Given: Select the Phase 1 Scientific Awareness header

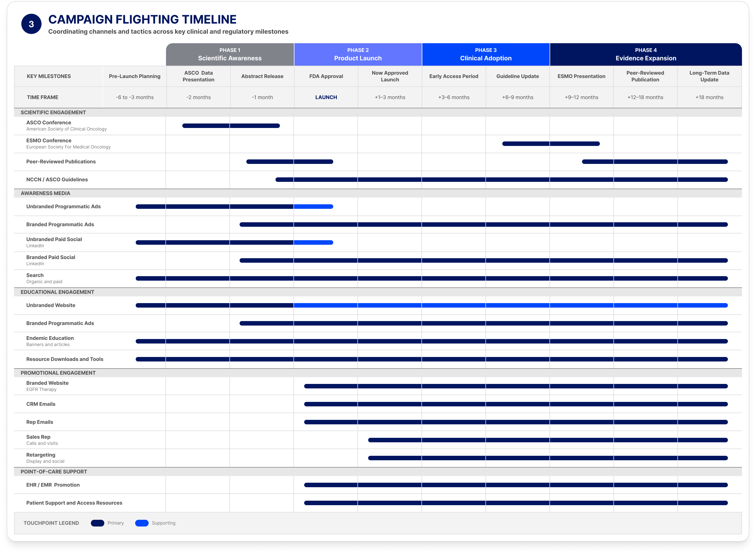Looking at the screenshot, I should [230, 54].
